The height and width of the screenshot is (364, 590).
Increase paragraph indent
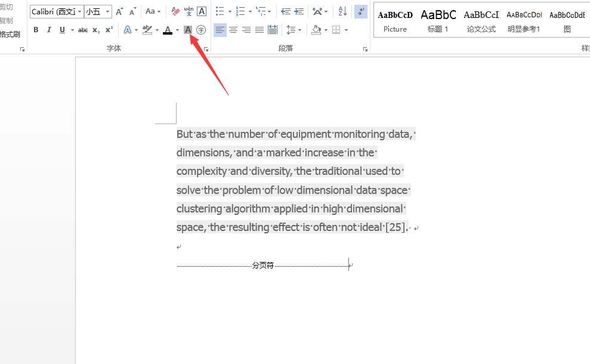(x=299, y=12)
